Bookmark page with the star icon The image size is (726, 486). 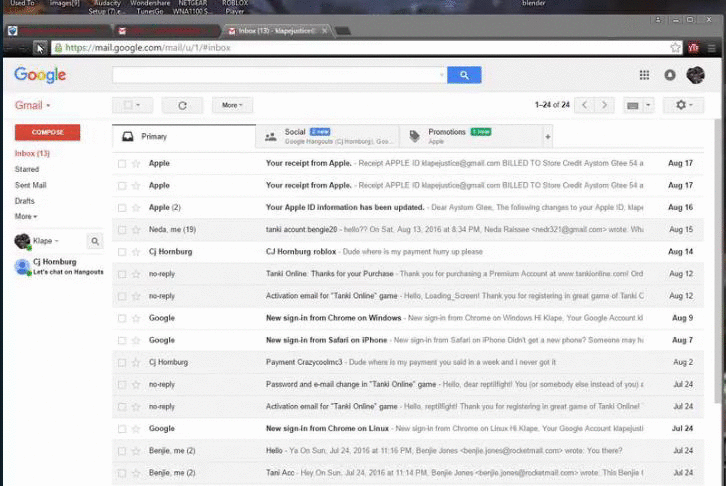click(x=676, y=48)
